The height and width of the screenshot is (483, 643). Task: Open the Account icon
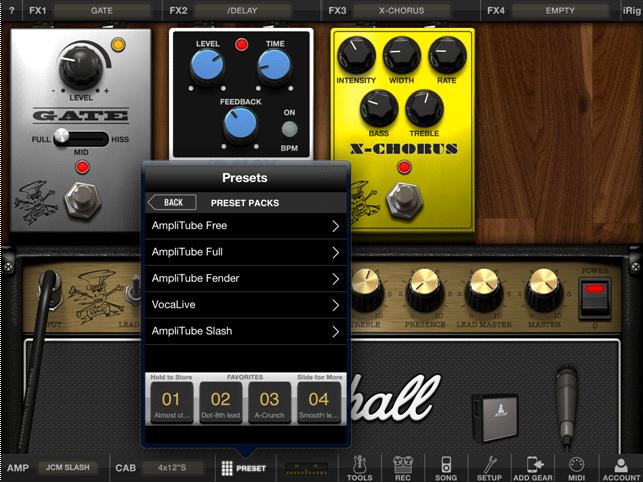click(x=621, y=468)
